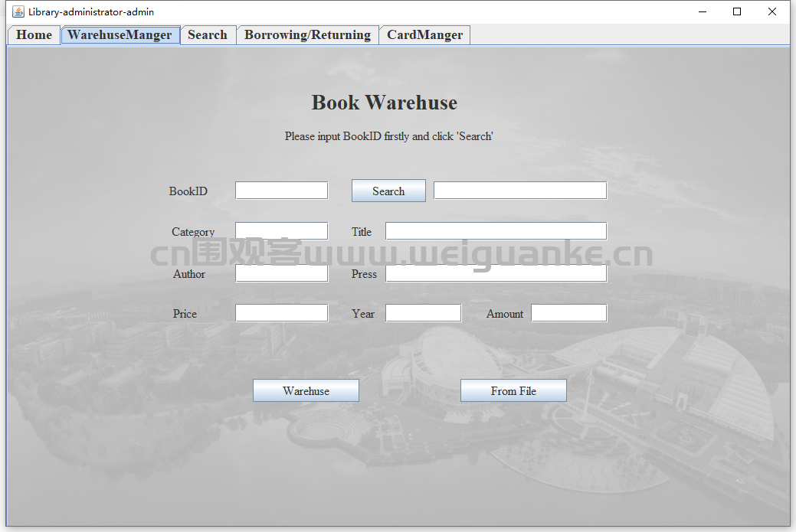Select the Amount input field
This screenshot has width=796, height=532.
pos(569,313)
